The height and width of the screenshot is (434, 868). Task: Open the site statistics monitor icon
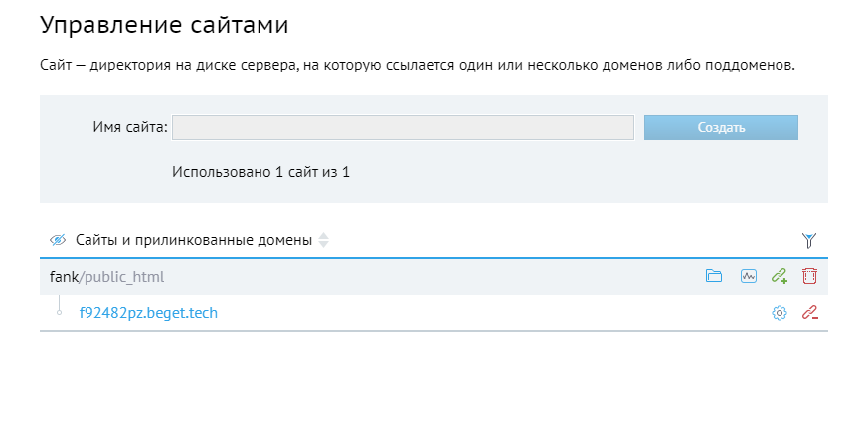748,276
